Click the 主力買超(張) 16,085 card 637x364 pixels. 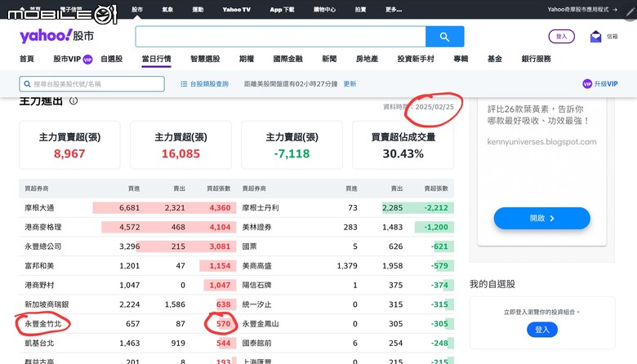[180, 145]
